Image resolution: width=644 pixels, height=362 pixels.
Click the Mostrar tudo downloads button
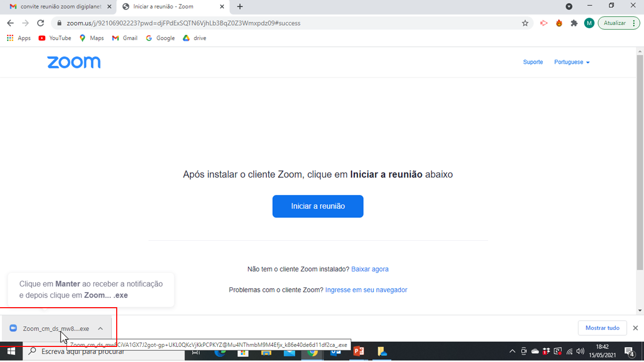[602, 328]
